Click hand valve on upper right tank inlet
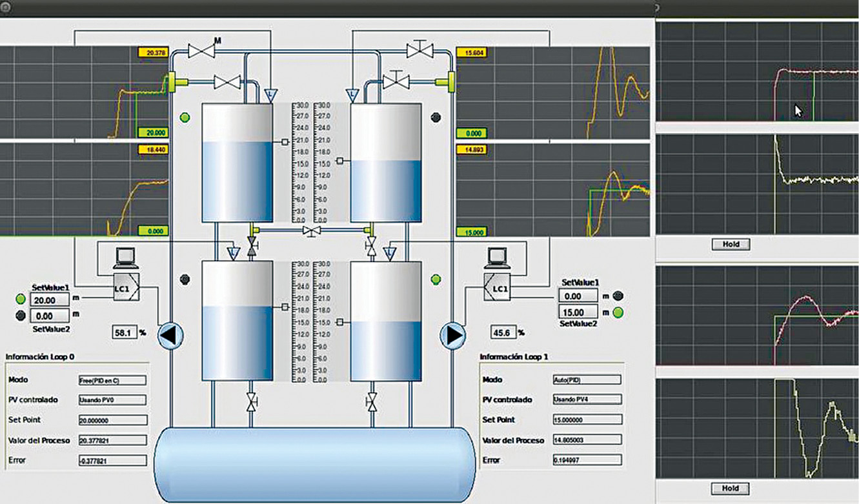Viewport: 859px width, 504px height. click(395, 79)
